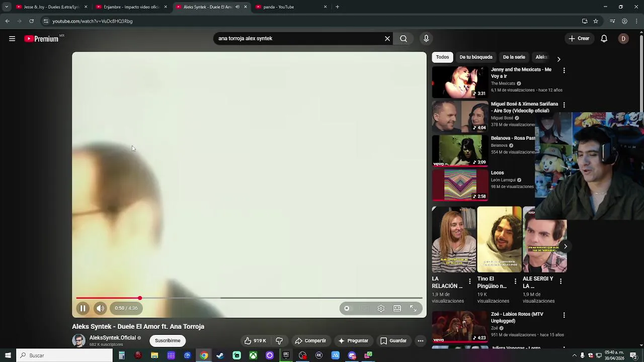The image size is (644, 362).
Task: Open the account avatar menu
Action: pyautogui.click(x=623, y=39)
